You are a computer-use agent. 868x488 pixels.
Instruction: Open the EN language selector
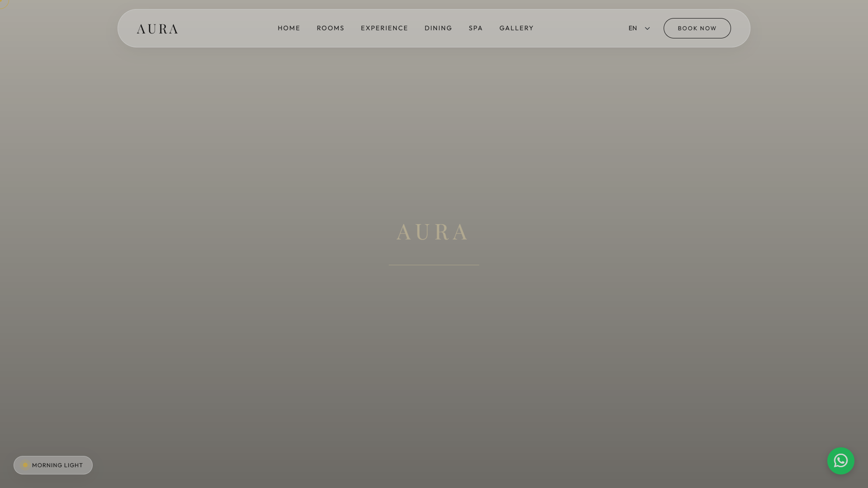(639, 28)
